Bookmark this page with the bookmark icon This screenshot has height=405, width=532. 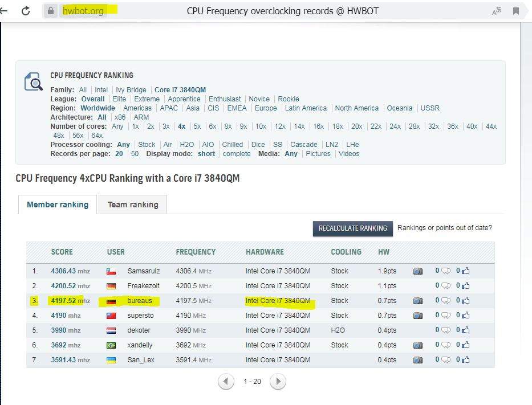[515, 11]
